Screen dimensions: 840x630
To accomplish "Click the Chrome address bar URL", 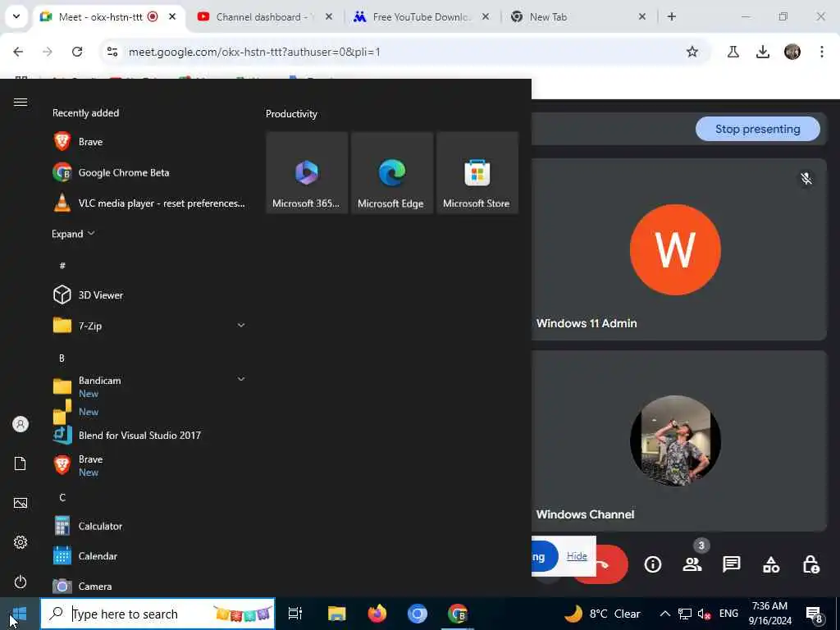I will pyautogui.click(x=254, y=52).
